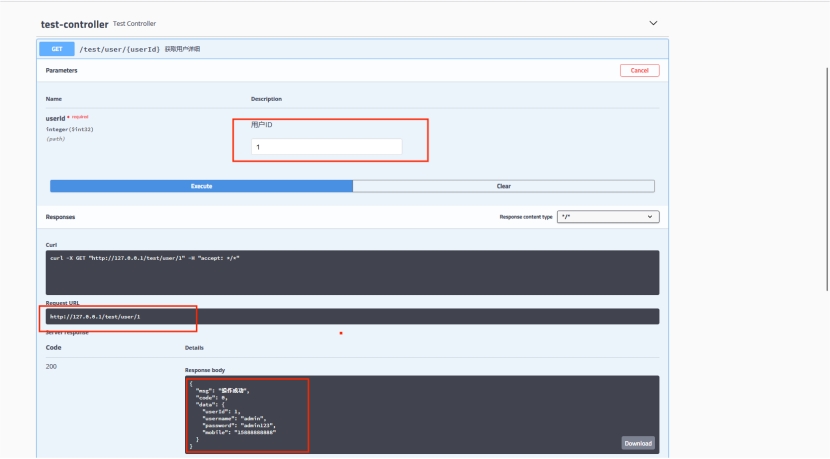Click the blue GET method badge
This screenshot has width=830, height=459.
tap(56, 49)
